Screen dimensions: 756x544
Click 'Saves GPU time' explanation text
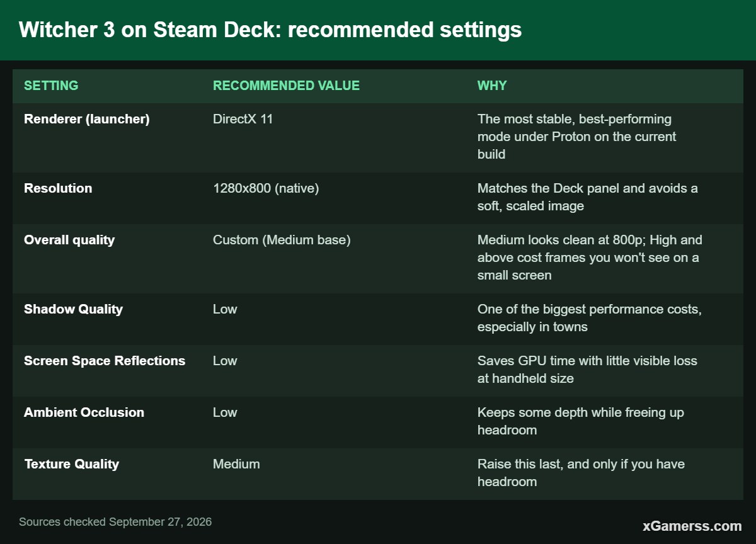[587, 370]
